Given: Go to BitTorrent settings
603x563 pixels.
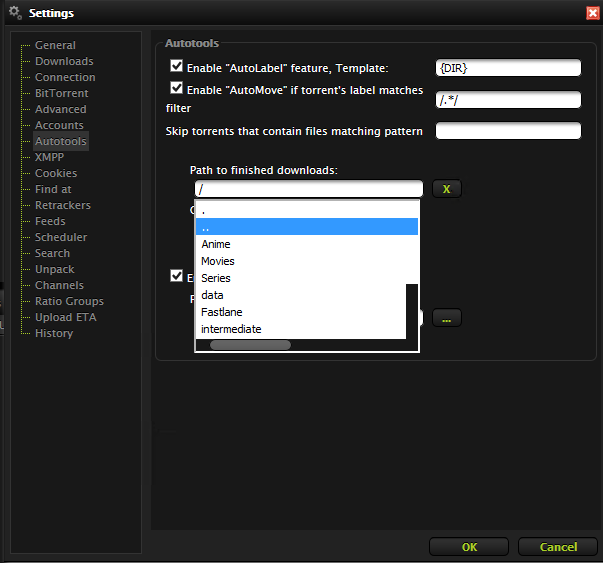Looking at the screenshot, I should coord(62,93).
